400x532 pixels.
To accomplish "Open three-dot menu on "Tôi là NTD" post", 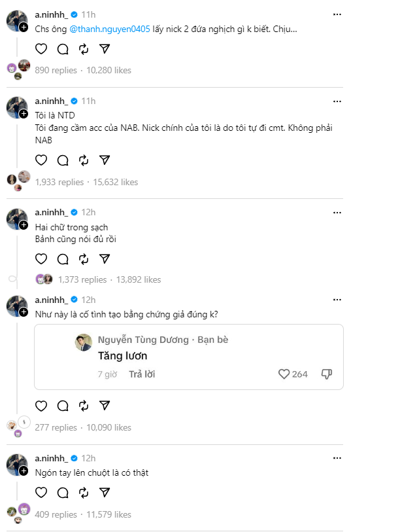I will 337,101.
